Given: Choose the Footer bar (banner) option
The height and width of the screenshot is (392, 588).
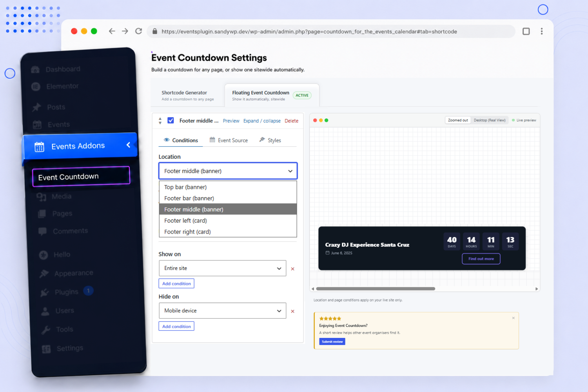Looking at the screenshot, I should 228,198.
